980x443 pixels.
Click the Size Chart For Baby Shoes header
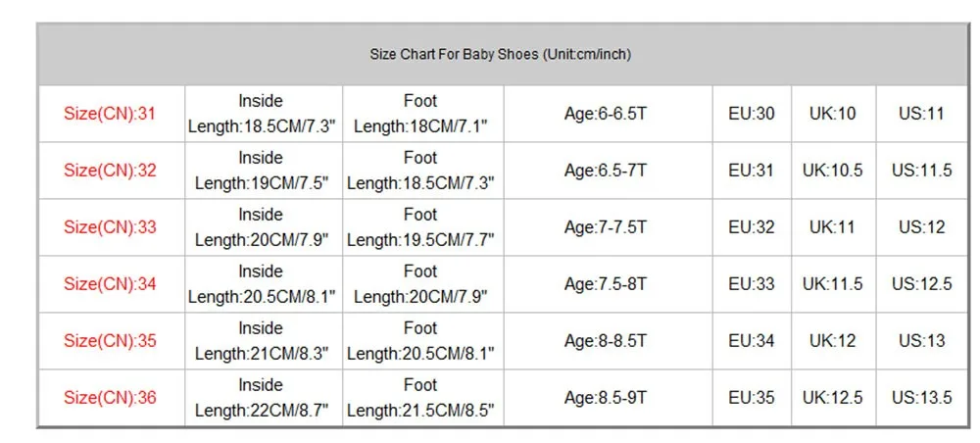click(x=501, y=54)
